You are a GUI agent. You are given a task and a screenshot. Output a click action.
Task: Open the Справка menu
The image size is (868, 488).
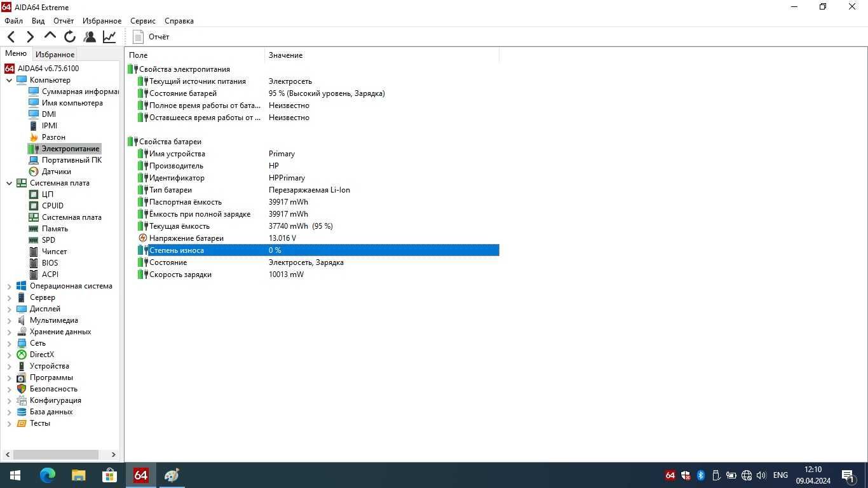pos(179,20)
